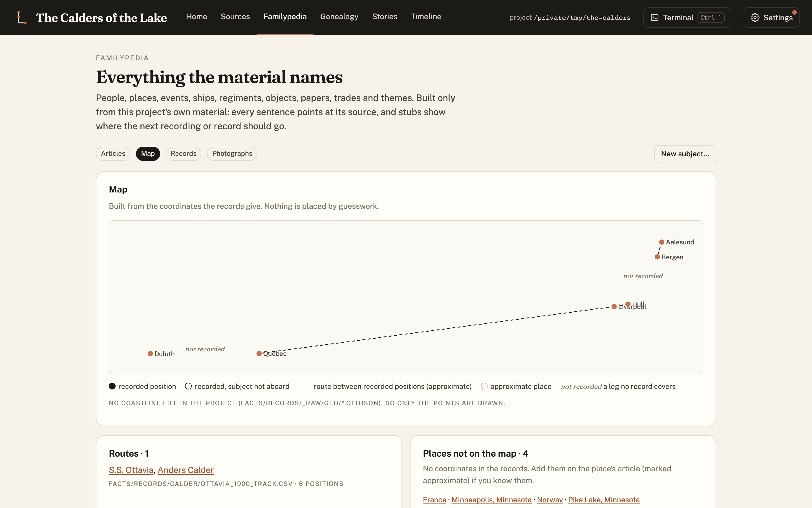Show the Photographs tab

[232, 154]
